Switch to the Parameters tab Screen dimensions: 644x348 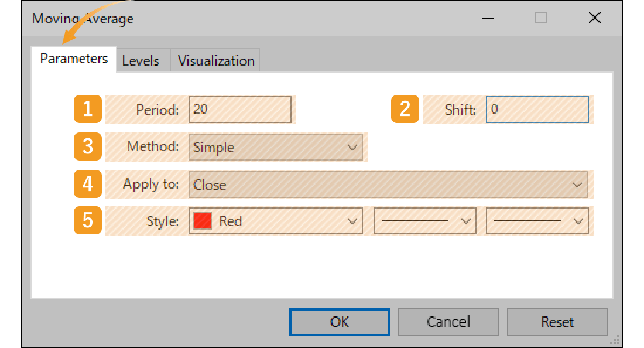click(74, 59)
